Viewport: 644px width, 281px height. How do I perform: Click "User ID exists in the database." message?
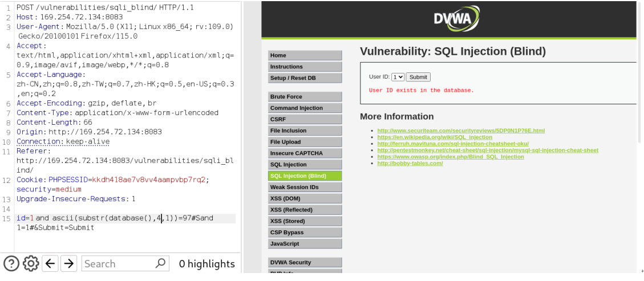pos(422,90)
